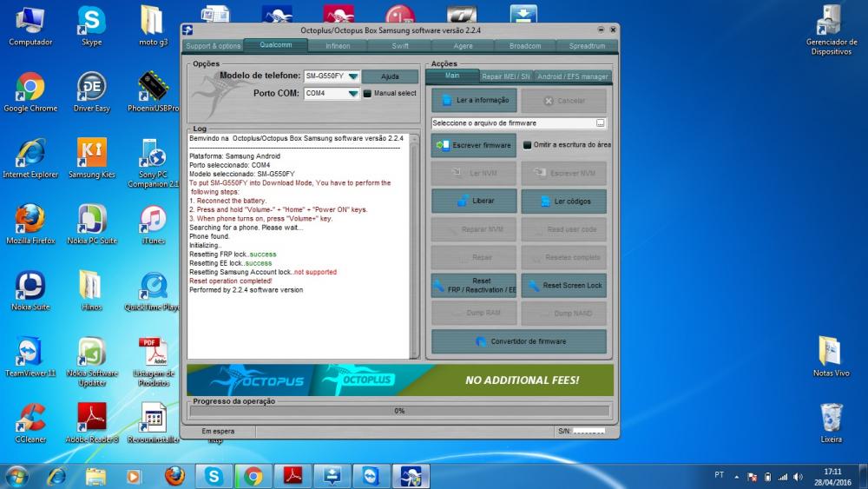This screenshot has width=868, height=489.
Task: Click Ler códigos button
Action: (x=563, y=201)
